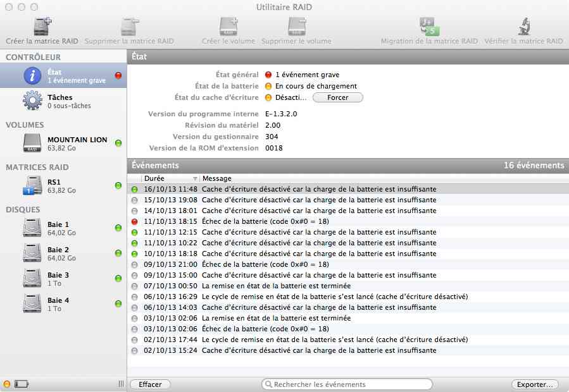Select the MOUNTAIN LION 63,82 Go volume
569x392 pixels.
coord(63,144)
